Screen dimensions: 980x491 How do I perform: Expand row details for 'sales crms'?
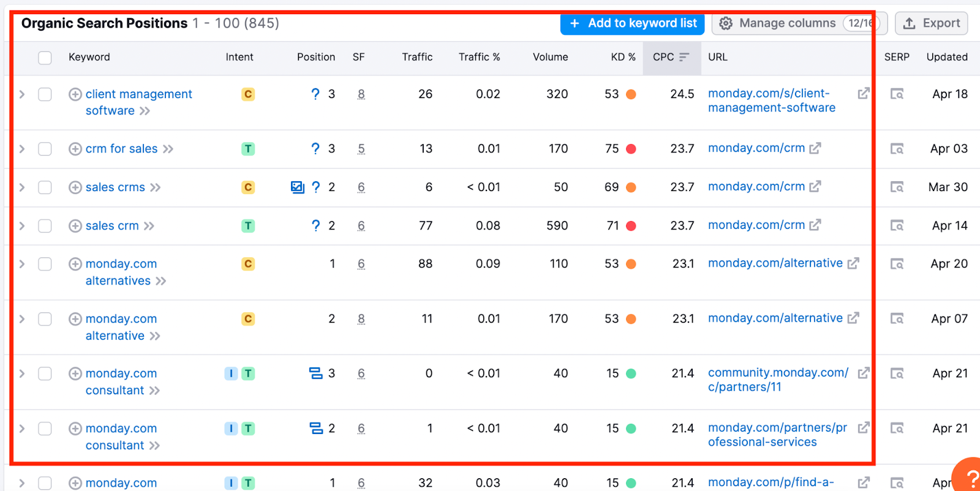tap(22, 187)
